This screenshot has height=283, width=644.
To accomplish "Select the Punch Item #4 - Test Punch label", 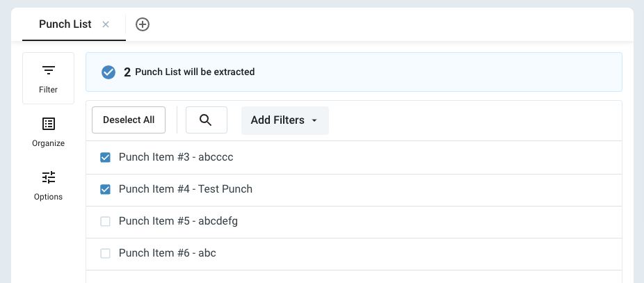I will [186, 189].
